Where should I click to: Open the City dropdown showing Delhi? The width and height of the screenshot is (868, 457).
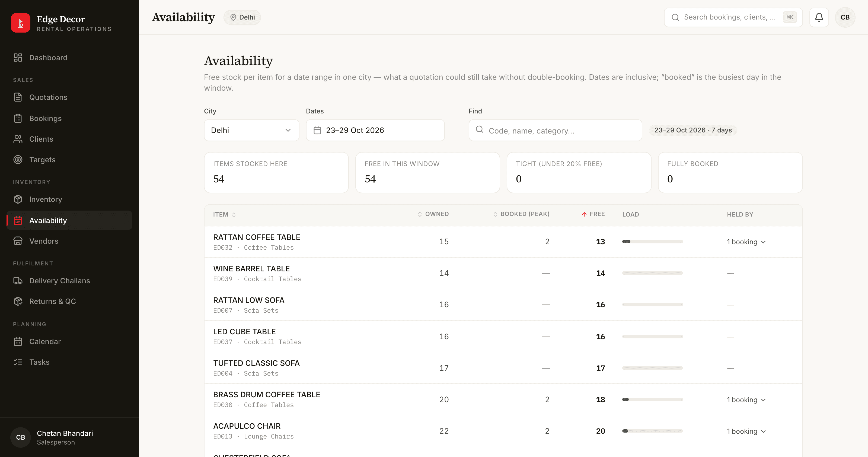click(x=251, y=130)
